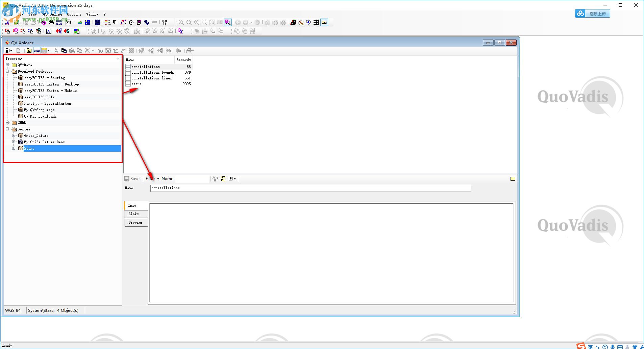Image resolution: width=644 pixels, height=349 pixels.
Task: Open the wrench settings tool on main toolbar
Action: click(x=165, y=22)
